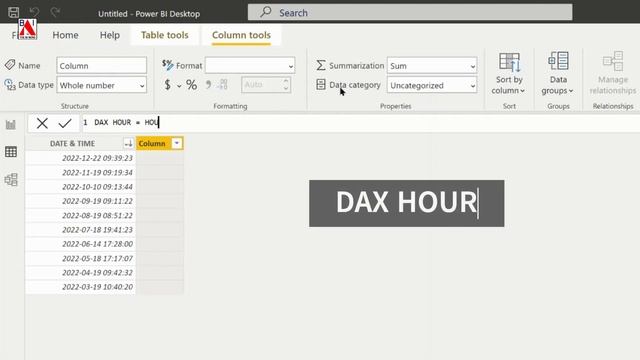This screenshot has height=360, width=640.
Task: Select cell 2022-05-18 17:17:07
Action: coord(80,258)
